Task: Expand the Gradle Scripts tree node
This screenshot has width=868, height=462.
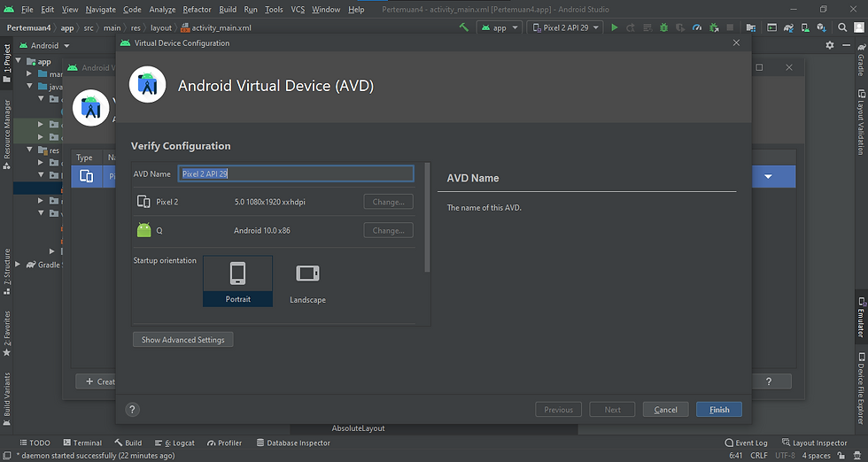Action: (19, 265)
